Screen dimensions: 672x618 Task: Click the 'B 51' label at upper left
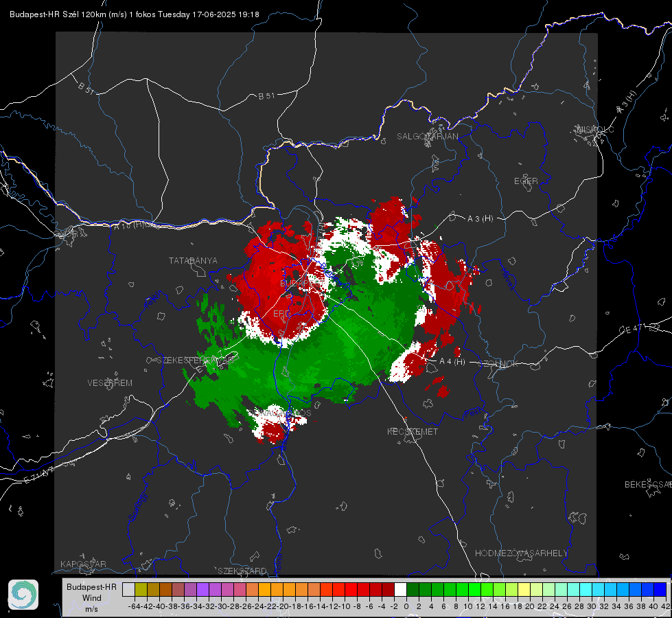86,88
